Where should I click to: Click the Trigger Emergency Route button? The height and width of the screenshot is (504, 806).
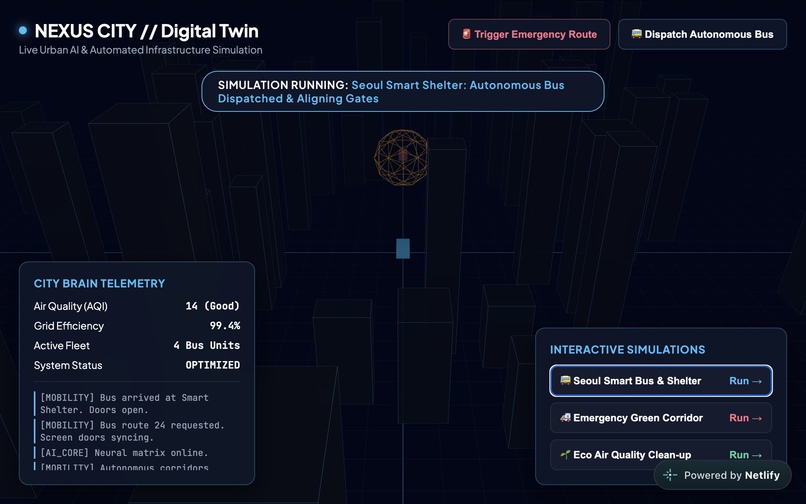[x=529, y=34]
